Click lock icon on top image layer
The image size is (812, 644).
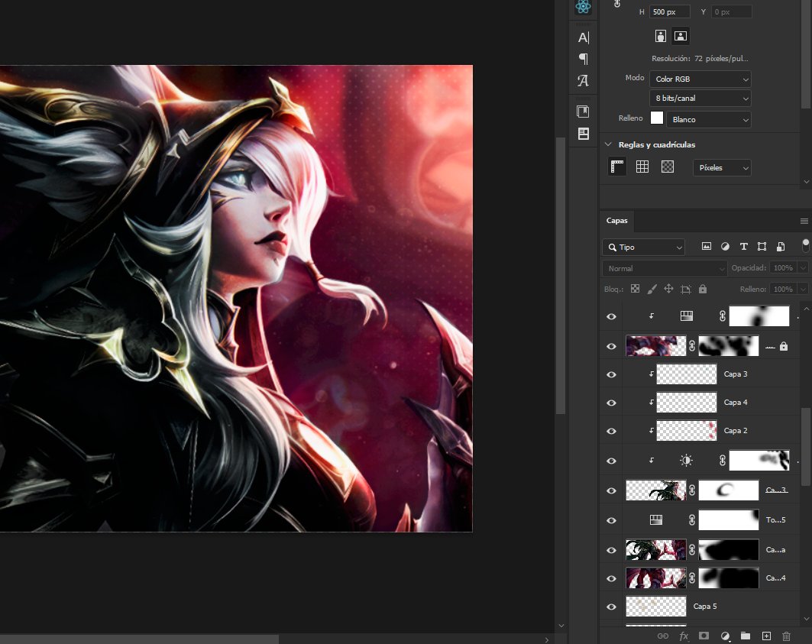[x=784, y=346]
